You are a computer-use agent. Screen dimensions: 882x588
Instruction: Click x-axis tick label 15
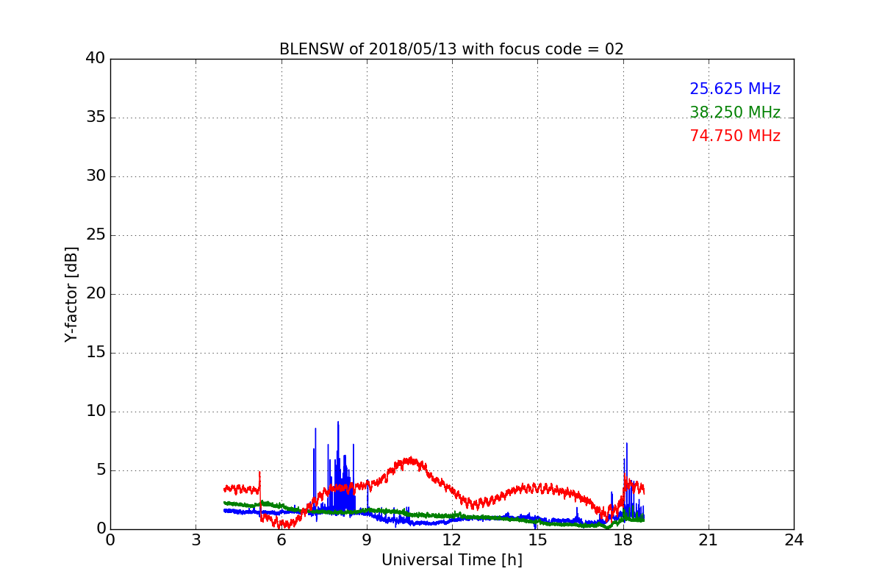point(537,540)
